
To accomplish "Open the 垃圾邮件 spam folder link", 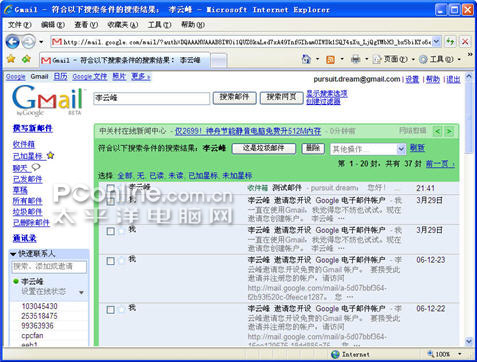I will pyautogui.click(x=28, y=212).
